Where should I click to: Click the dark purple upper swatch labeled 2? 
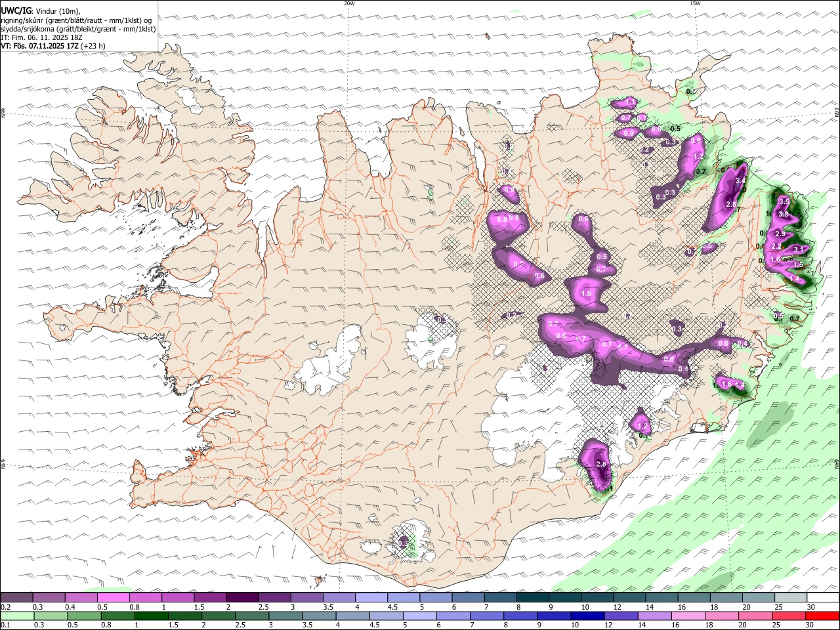click(x=242, y=598)
